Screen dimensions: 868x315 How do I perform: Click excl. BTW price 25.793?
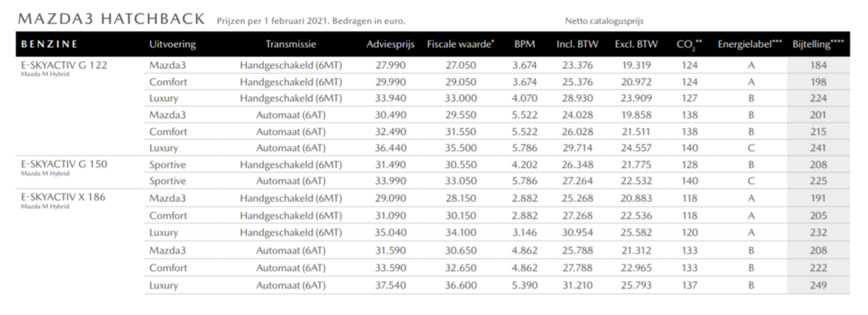pos(636,286)
